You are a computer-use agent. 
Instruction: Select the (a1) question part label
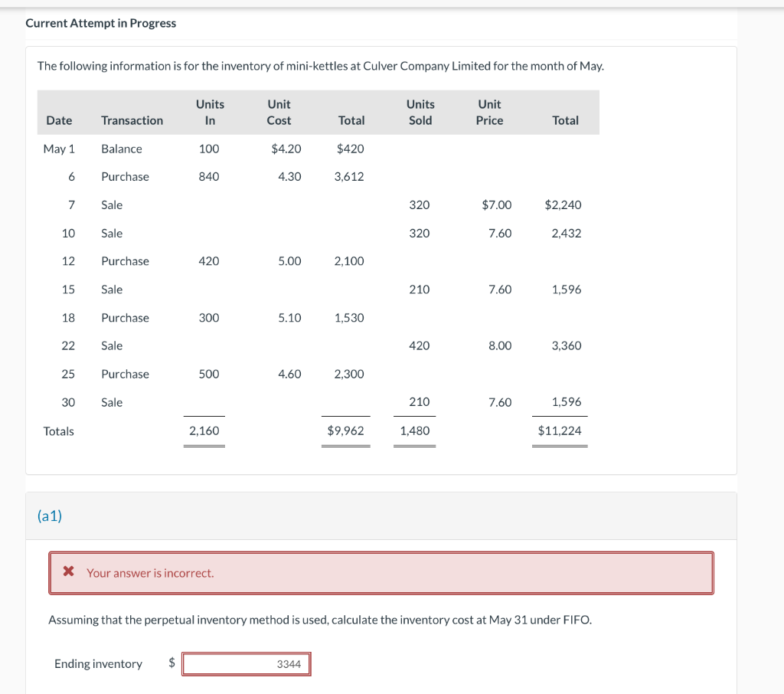click(50, 516)
